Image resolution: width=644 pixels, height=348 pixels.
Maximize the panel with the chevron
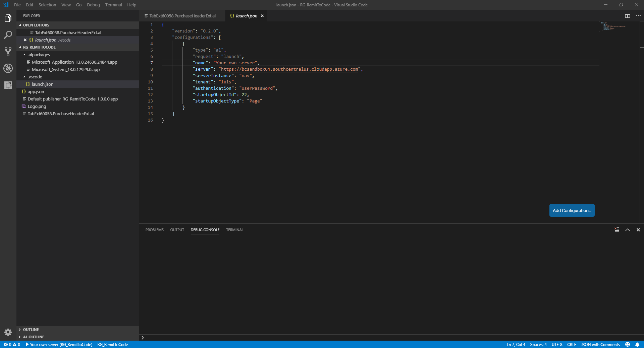pos(628,230)
